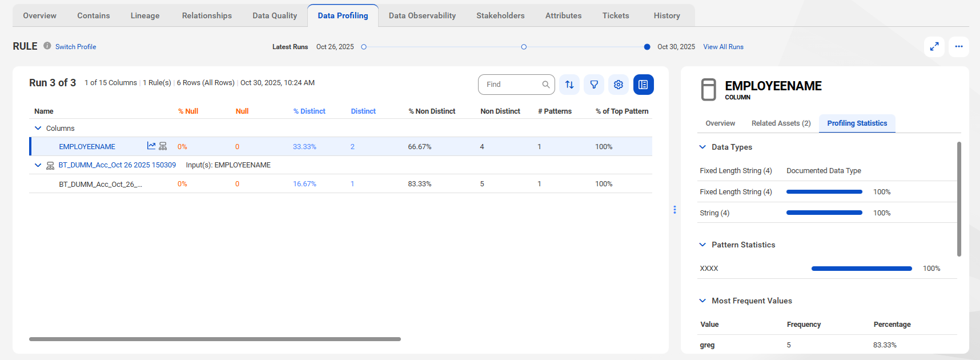
Task: Open the Related Assets (2) tab
Action: click(781, 123)
